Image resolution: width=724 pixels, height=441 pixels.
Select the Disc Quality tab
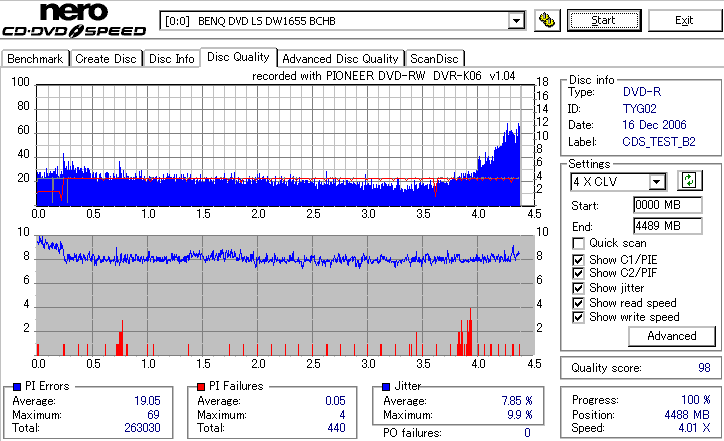point(238,57)
